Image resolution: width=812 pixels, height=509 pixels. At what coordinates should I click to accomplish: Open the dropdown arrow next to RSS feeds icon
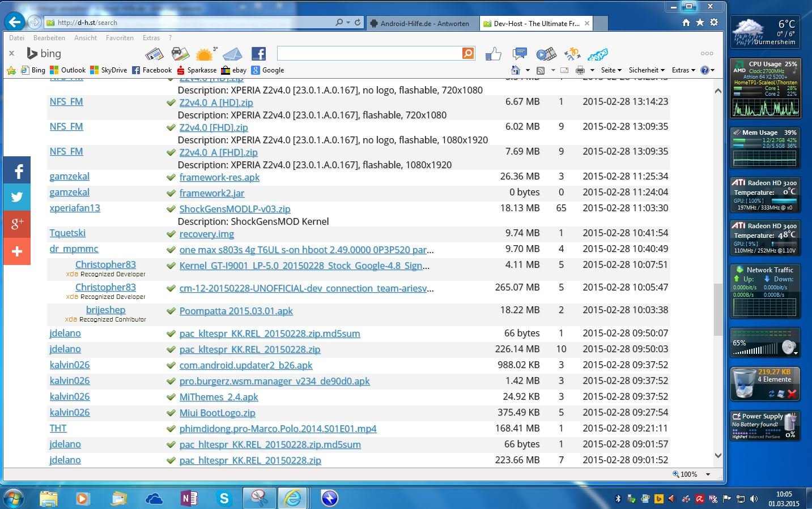[552, 70]
